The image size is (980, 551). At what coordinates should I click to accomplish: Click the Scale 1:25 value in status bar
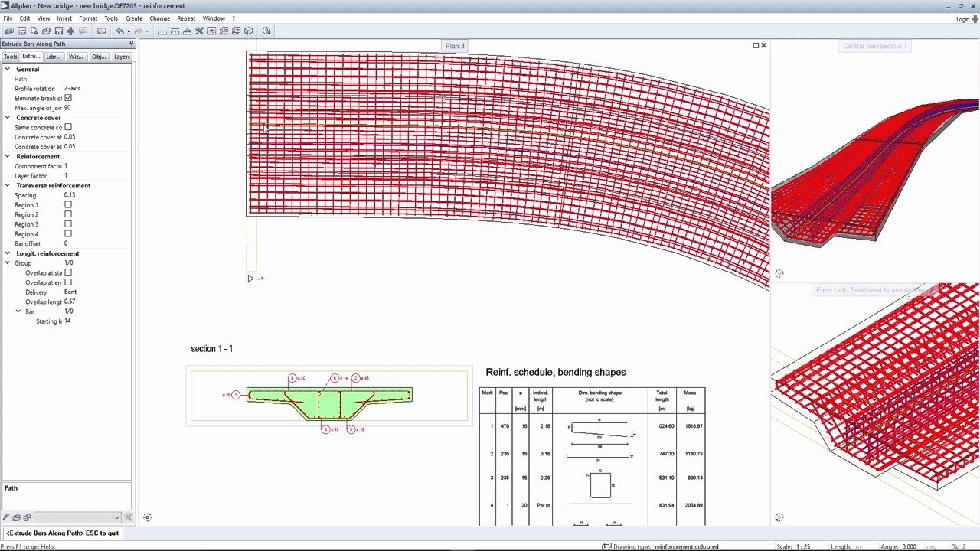[x=802, y=546]
